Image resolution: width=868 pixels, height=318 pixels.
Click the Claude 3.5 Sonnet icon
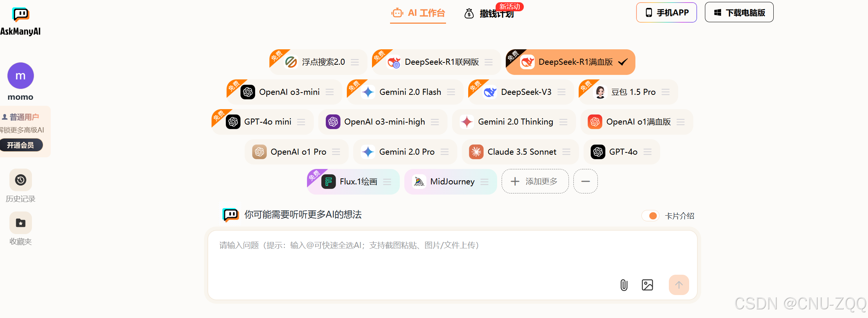pos(476,152)
